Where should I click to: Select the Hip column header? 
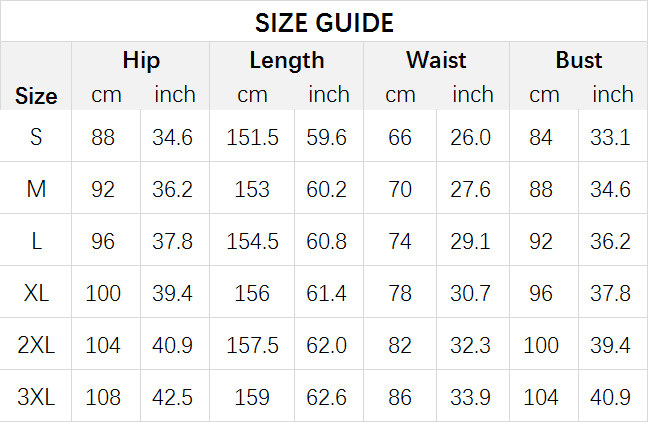click(x=141, y=60)
